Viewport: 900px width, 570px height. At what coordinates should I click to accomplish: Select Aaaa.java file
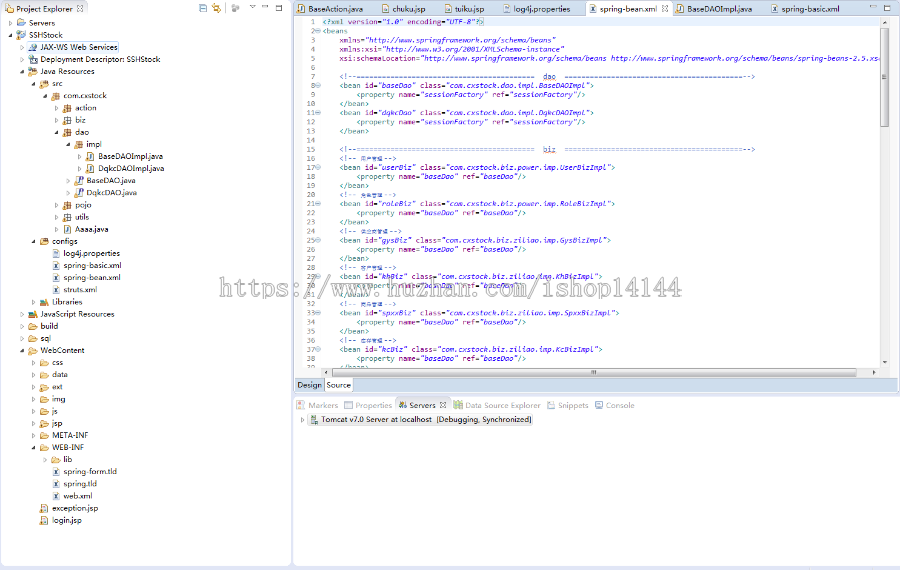pos(91,229)
